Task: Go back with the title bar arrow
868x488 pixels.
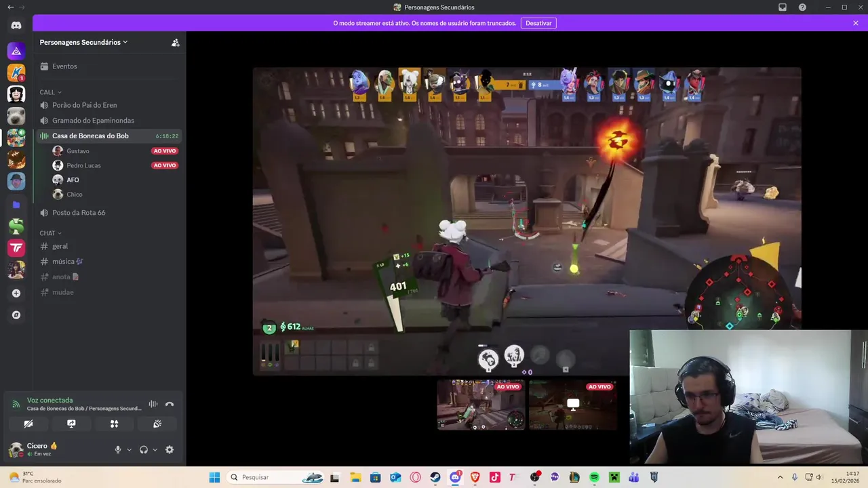Action: click(9, 7)
